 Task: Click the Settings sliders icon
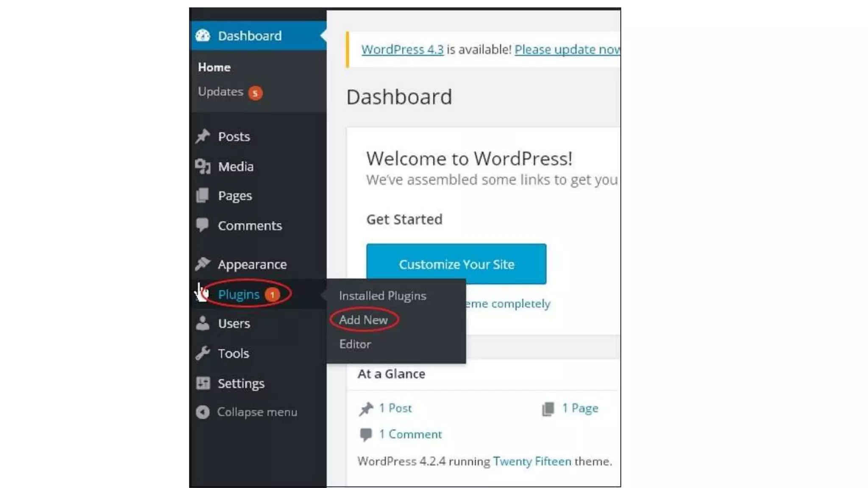pos(203,383)
